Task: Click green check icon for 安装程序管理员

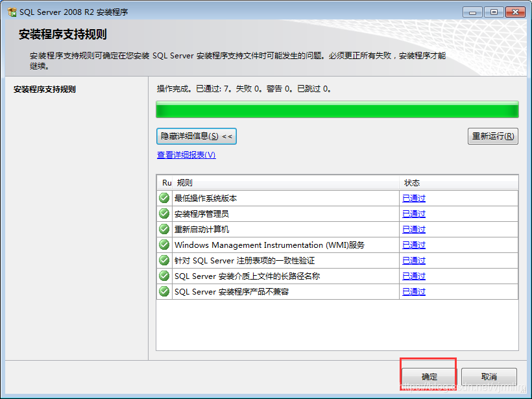Action: point(164,213)
